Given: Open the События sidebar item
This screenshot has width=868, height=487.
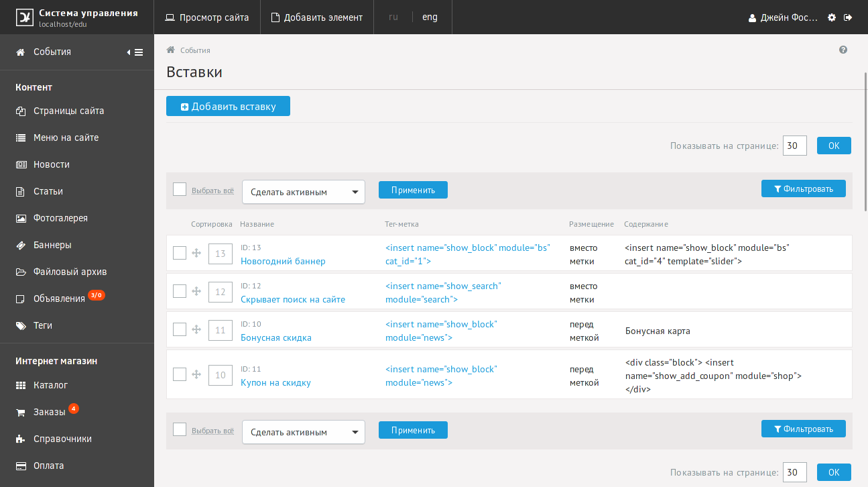Looking at the screenshot, I should 52,52.
